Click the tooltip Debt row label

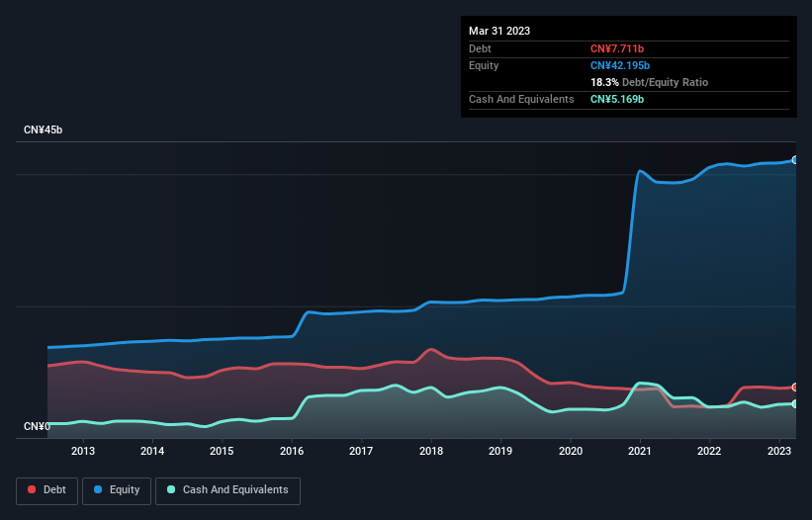(480, 48)
